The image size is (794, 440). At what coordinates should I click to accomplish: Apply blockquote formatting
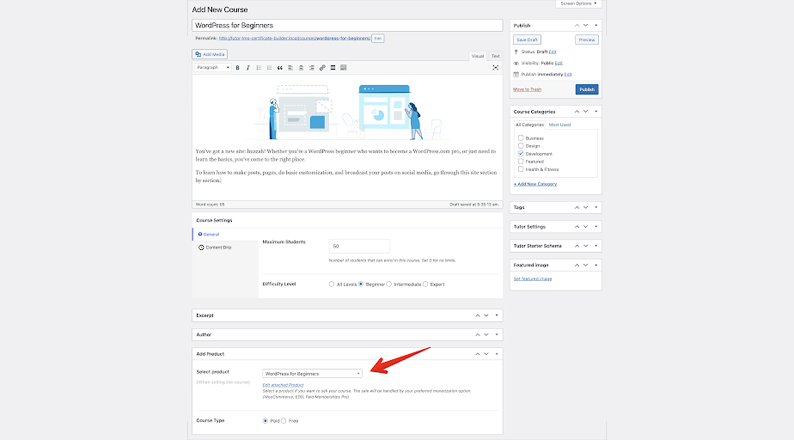point(280,68)
